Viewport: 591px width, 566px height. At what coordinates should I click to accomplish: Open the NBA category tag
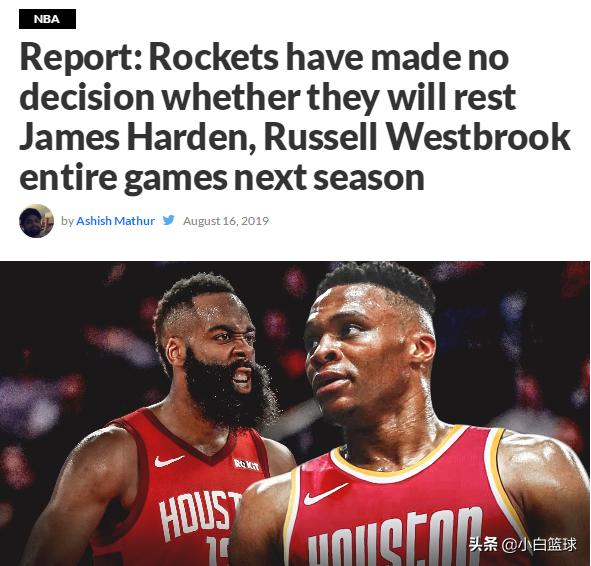(47, 19)
